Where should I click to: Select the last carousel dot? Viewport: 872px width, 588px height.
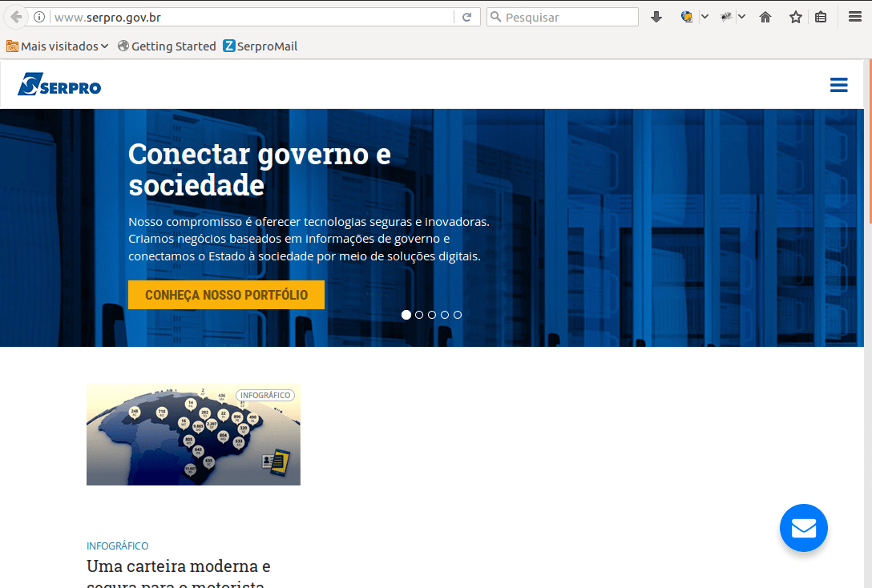coord(458,315)
